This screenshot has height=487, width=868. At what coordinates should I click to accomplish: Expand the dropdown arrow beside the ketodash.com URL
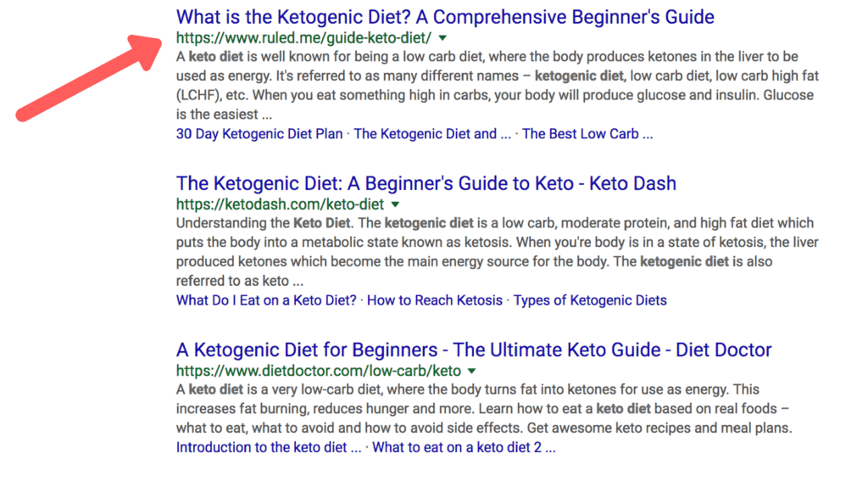pyautogui.click(x=395, y=204)
